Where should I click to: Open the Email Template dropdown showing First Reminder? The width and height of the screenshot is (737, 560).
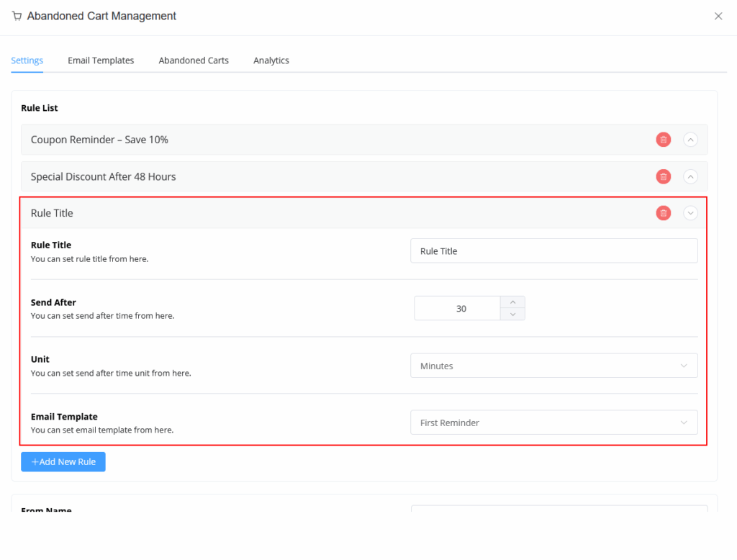coord(553,423)
